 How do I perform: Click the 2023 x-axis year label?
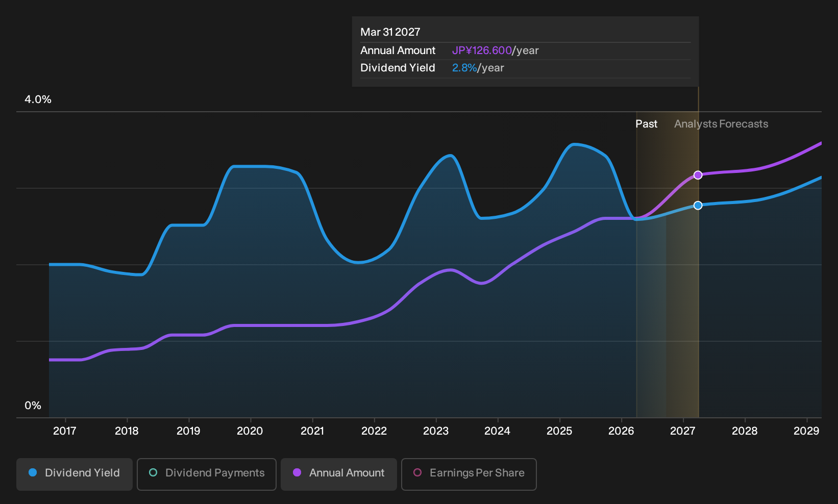tap(436, 431)
